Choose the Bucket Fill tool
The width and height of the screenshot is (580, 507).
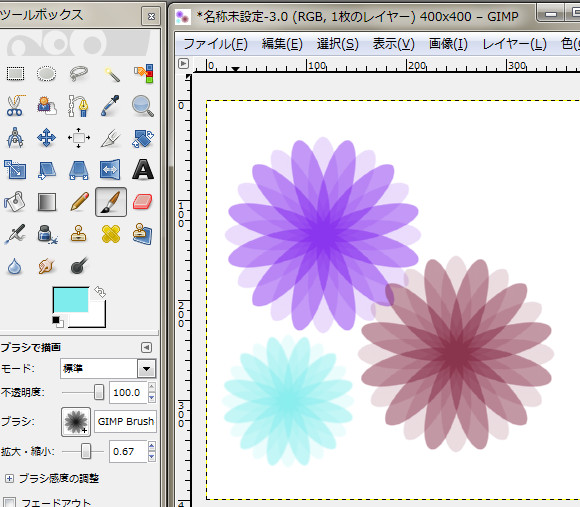pyautogui.click(x=15, y=202)
